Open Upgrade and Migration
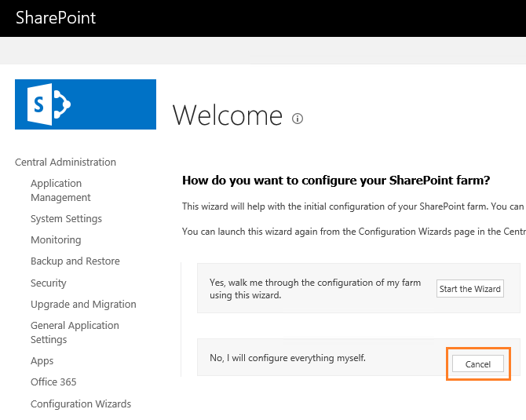The height and width of the screenshot is (420, 526). click(83, 305)
